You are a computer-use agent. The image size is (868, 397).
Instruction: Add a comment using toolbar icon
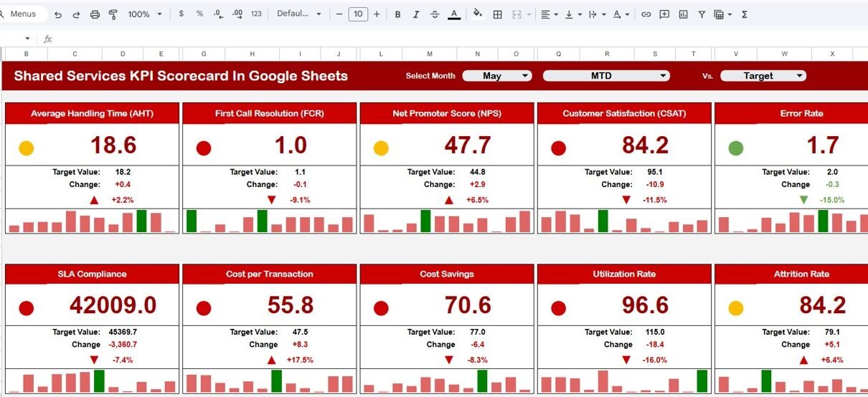[664, 14]
